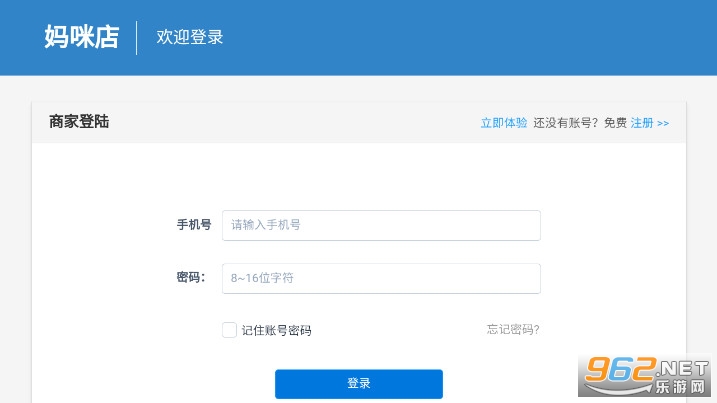Image resolution: width=717 pixels, height=403 pixels.
Task: Click the 密码 field label
Action: (191, 278)
